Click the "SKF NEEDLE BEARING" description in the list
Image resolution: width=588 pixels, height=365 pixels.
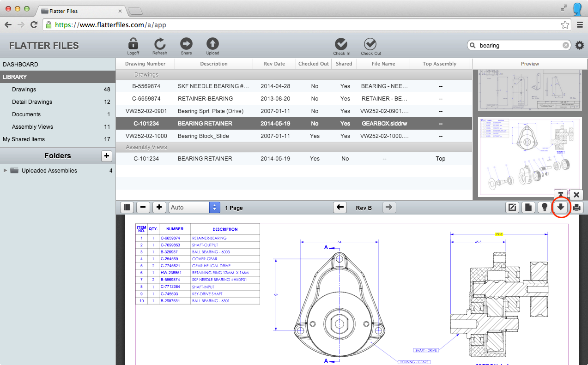(x=213, y=86)
